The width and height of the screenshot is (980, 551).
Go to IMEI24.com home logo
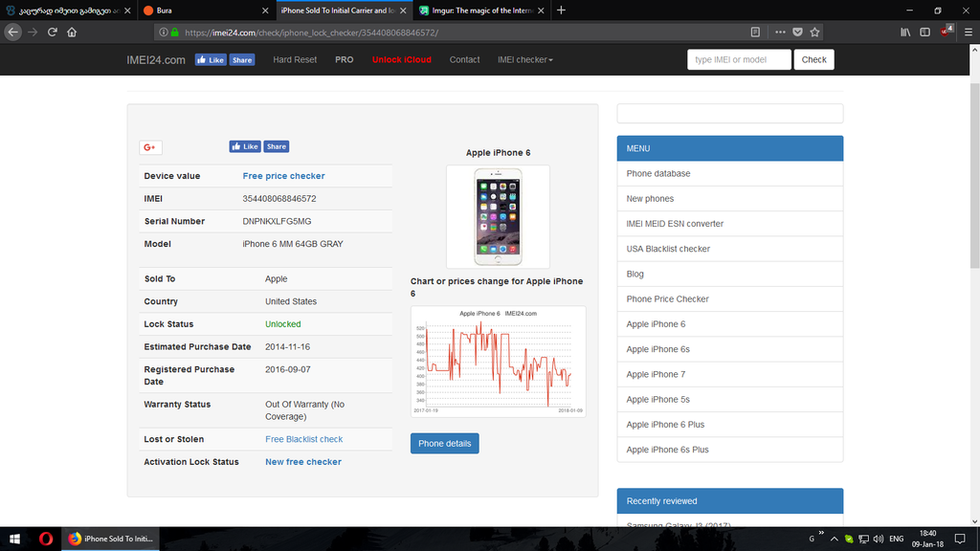pyautogui.click(x=156, y=60)
